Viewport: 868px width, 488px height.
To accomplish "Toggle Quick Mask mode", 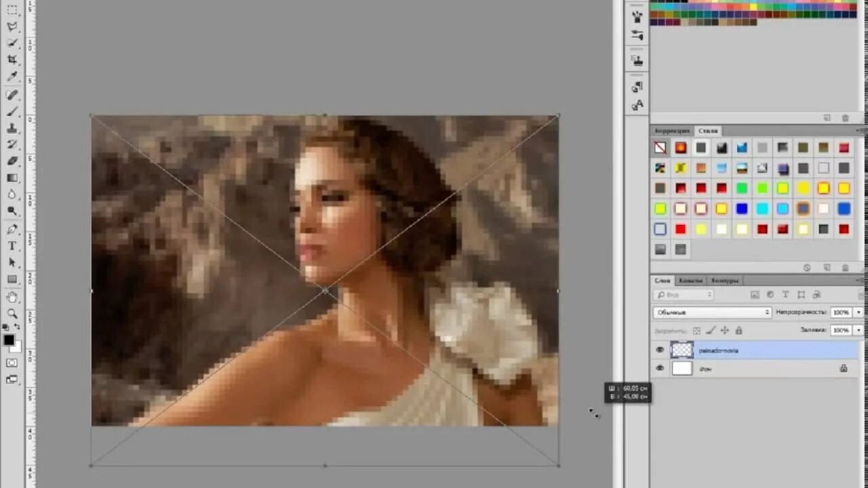I will (x=12, y=363).
